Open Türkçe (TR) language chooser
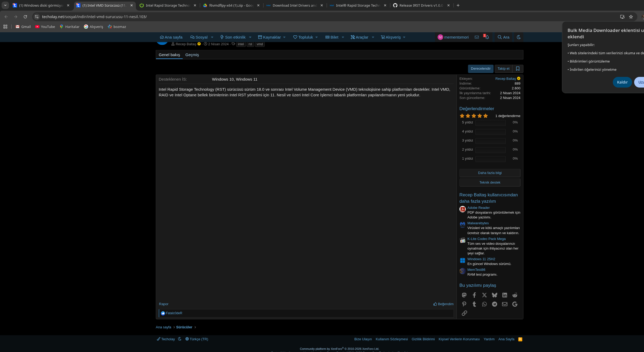This screenshot has height=352, width=644. [197, 339]
